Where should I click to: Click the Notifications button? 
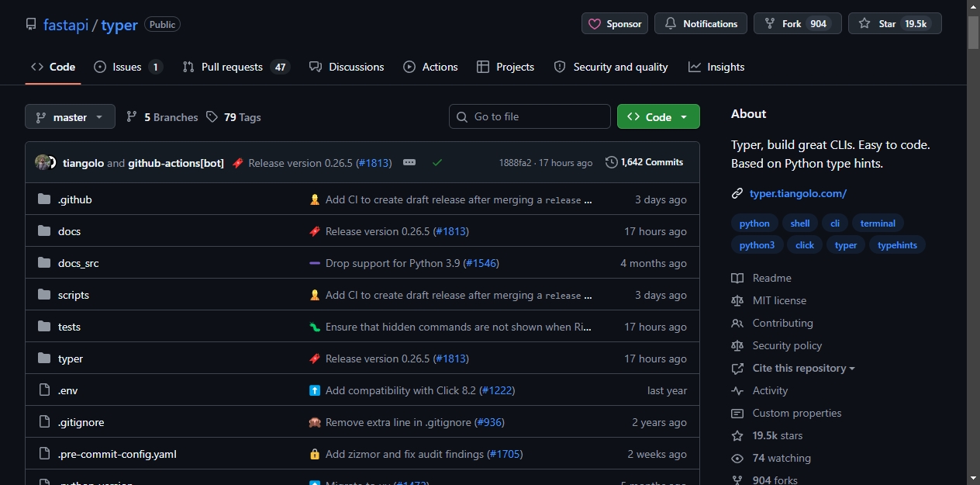[x=701, y=23]
